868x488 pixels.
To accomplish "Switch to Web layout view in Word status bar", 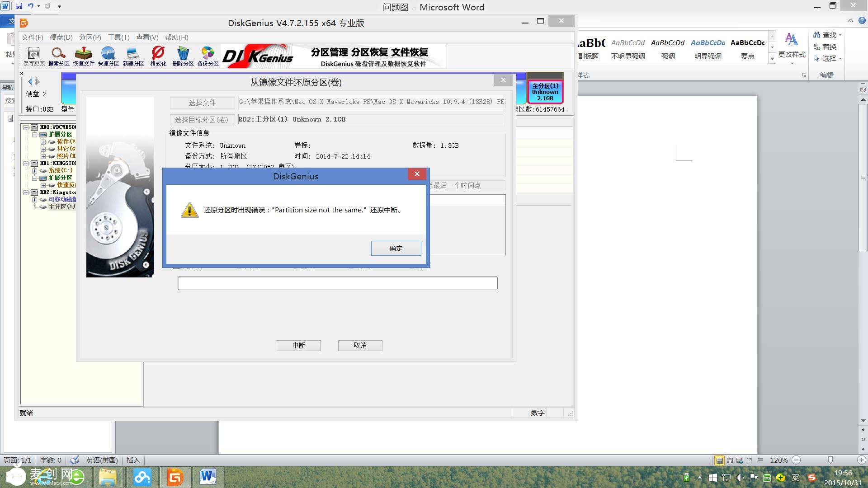I will point(741,460).
